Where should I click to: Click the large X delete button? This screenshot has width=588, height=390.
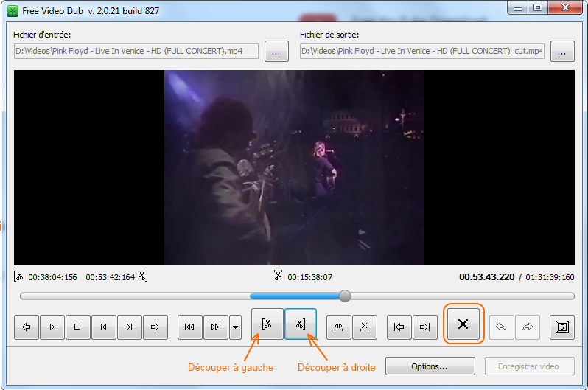tap(463, 324)
